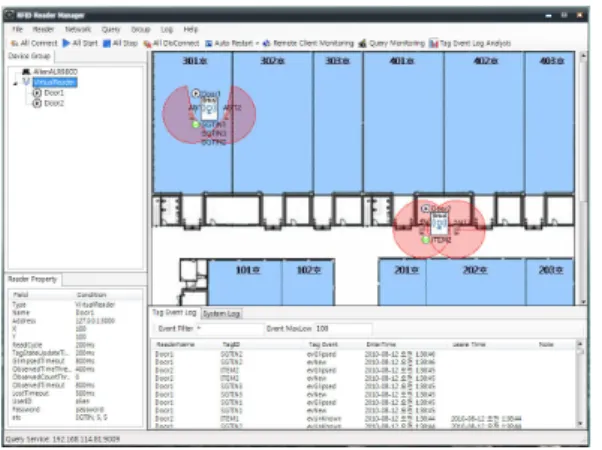This screenshot has height=450, width=602.
Task: Click room 301 label on the map
Action: (195, 61)
